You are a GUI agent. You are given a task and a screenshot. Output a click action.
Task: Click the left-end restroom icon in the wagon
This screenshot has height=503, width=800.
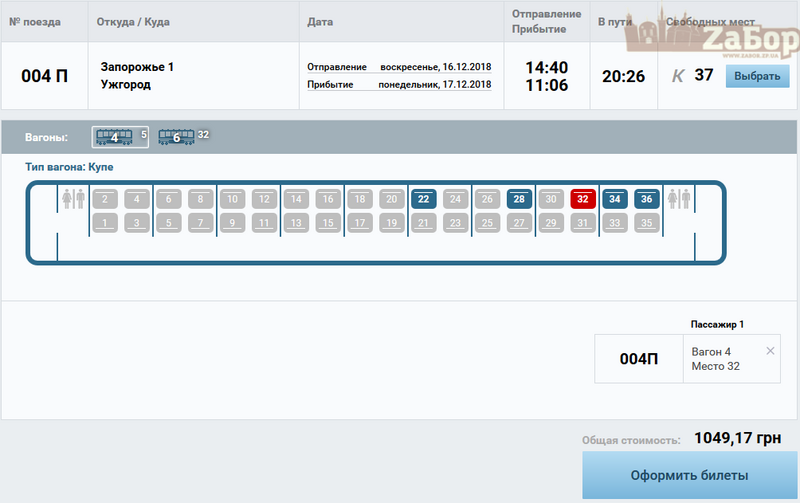74,199
